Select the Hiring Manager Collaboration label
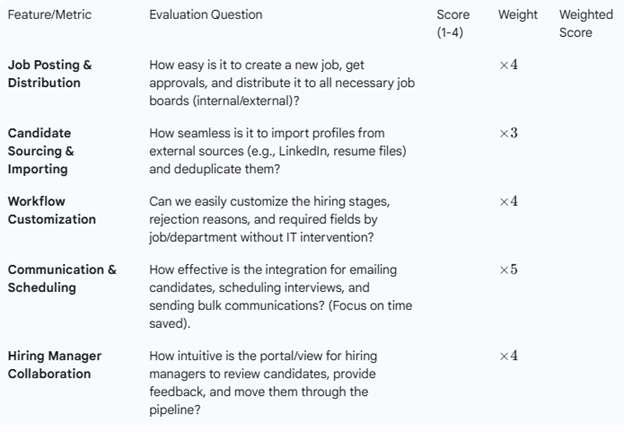This screenshot has height=432, width=624. tap(55, 365)
